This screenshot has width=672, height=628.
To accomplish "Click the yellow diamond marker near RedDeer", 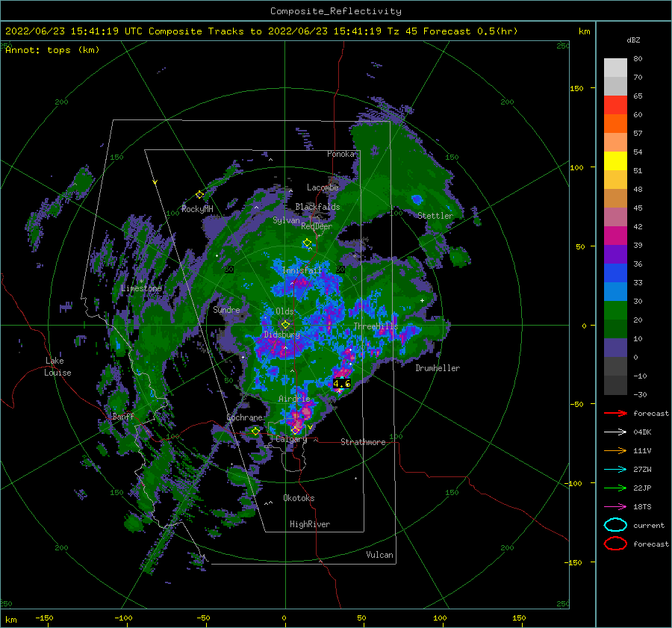I will pos(307,243).
